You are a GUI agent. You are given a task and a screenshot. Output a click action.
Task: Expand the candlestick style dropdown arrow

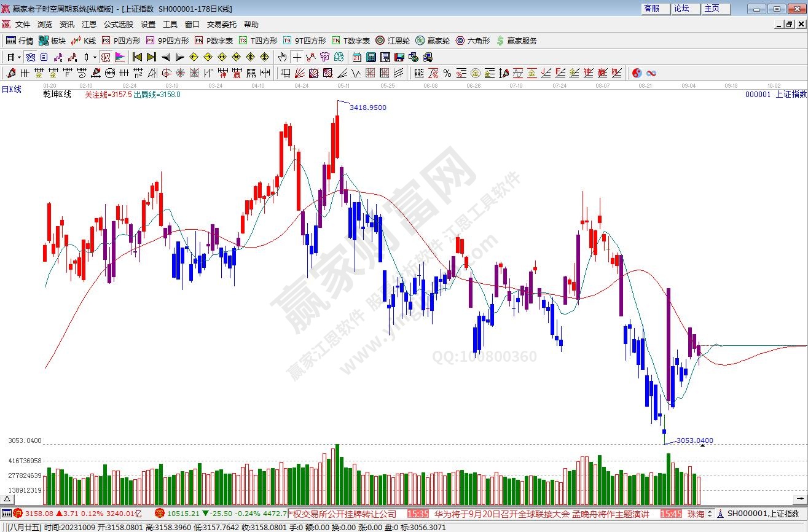pyautogui.click(x=94, y=57)
